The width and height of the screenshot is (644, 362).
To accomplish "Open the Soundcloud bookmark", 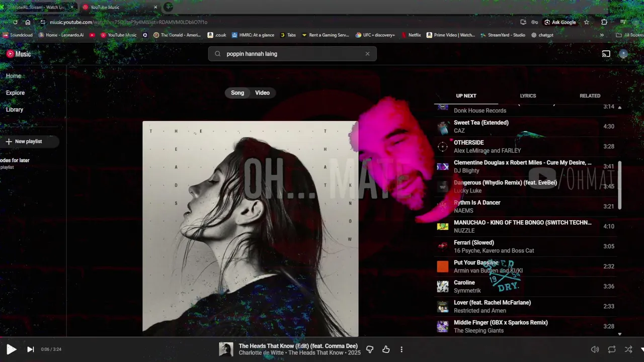I will [x=18, y=35].
